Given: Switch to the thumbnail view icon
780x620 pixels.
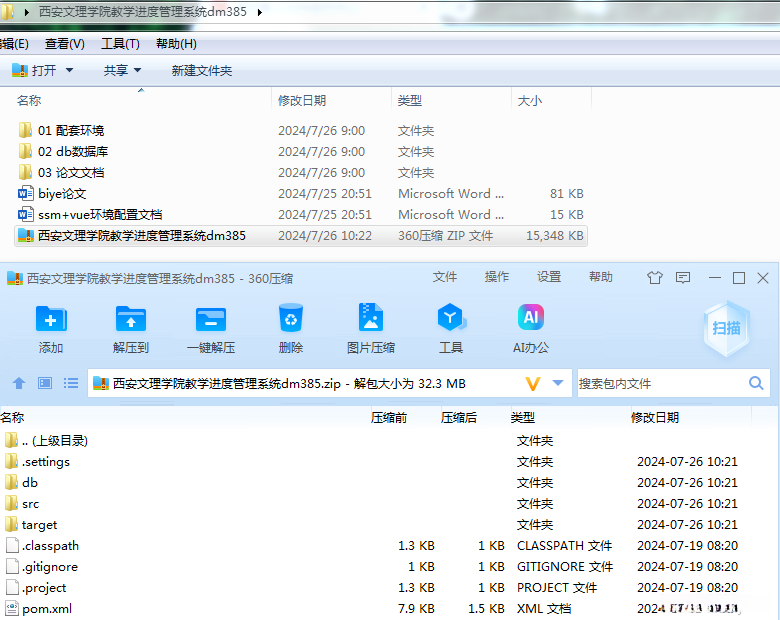Looking at the screenshot, I should pyautogui.click(x=45, y=383).
